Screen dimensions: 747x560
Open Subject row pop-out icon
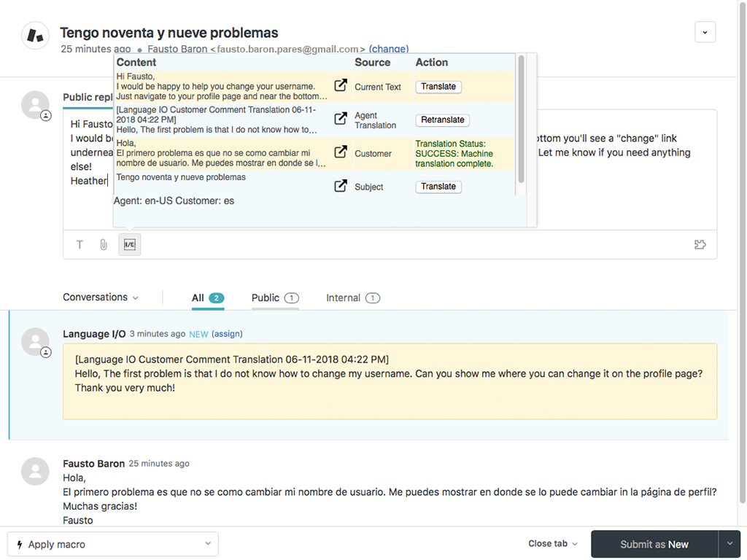coord(340,186)
